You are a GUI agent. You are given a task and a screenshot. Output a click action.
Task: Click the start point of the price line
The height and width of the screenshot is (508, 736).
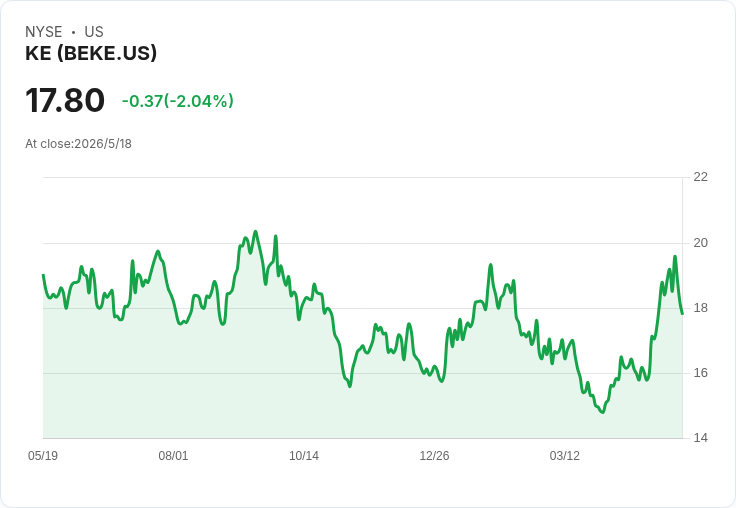coord(43,275)
